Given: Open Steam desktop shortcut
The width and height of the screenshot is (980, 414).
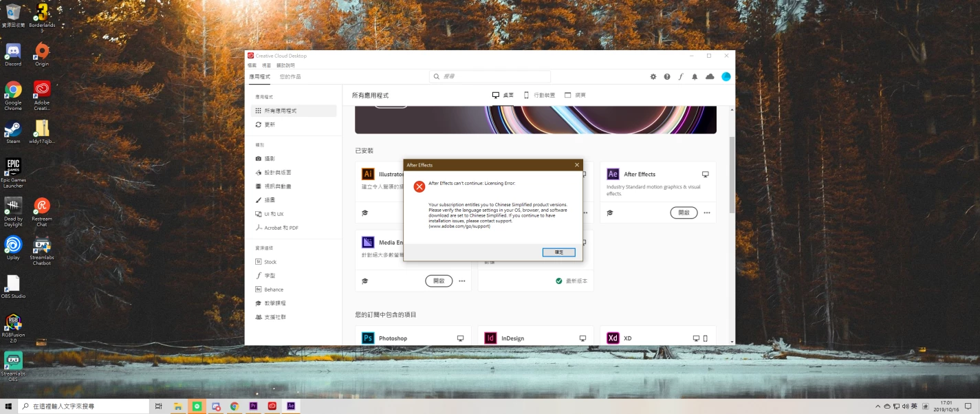Looking at the screenshot, I should tap(13, 133).
